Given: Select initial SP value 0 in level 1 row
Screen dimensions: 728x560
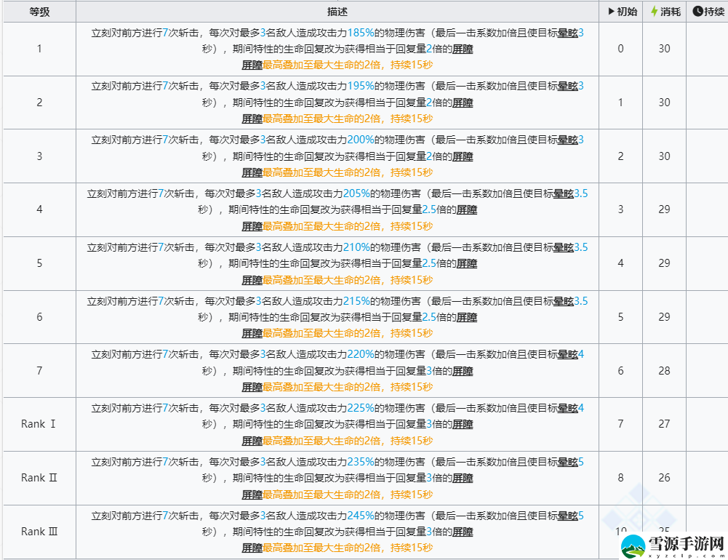Looking at the screenshot, I should click(x=621, y=49).
